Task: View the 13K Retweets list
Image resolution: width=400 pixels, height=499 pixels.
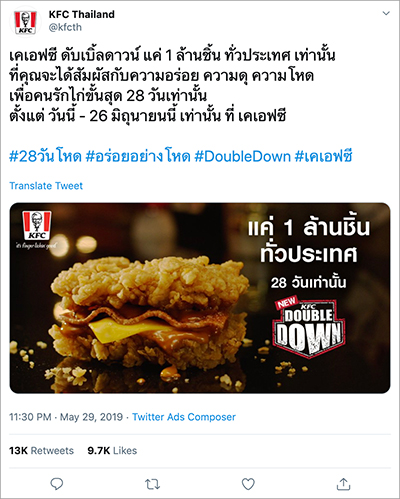Action: (x=41, y=451)
